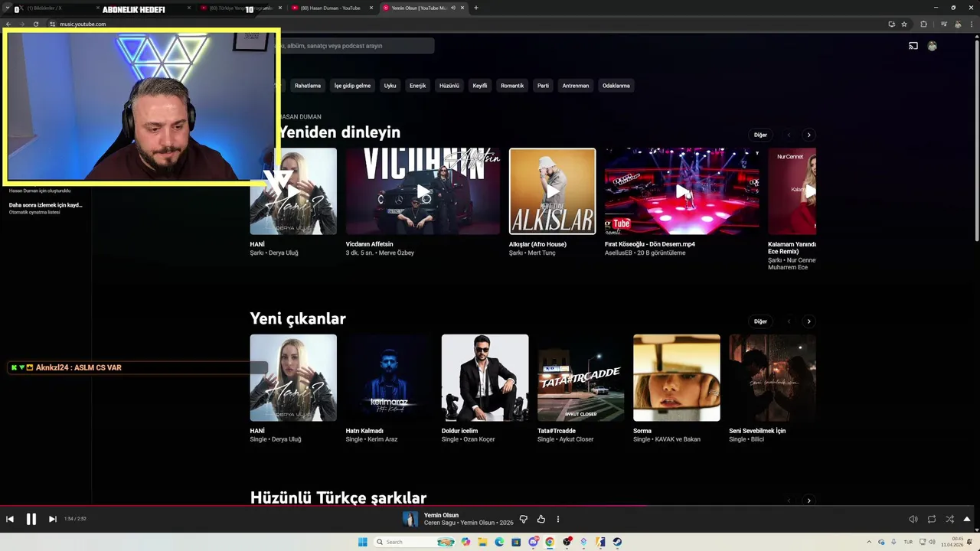Like the song Yemin Olsun
980x551 pixels.
(x=541, y=519)
